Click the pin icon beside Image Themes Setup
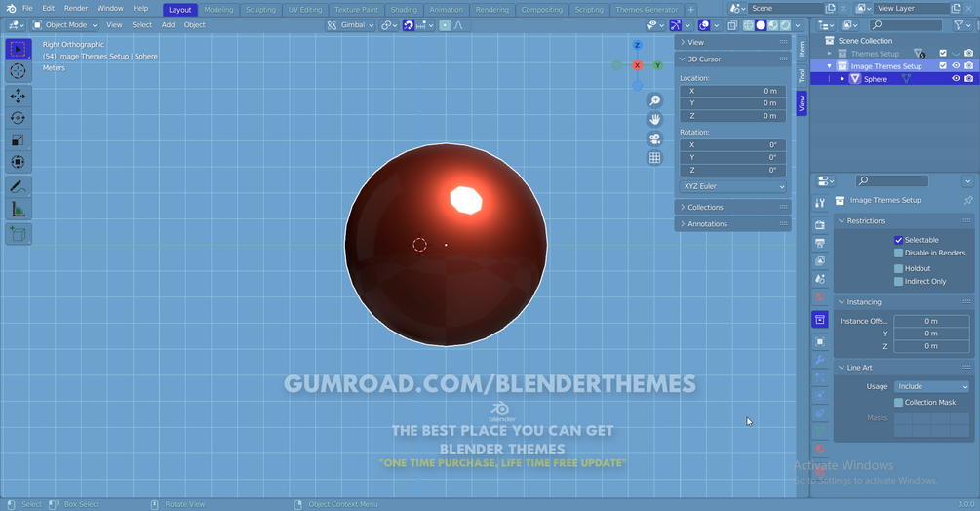The height and width of the screenshot is (511, 980). coord(967,201)
